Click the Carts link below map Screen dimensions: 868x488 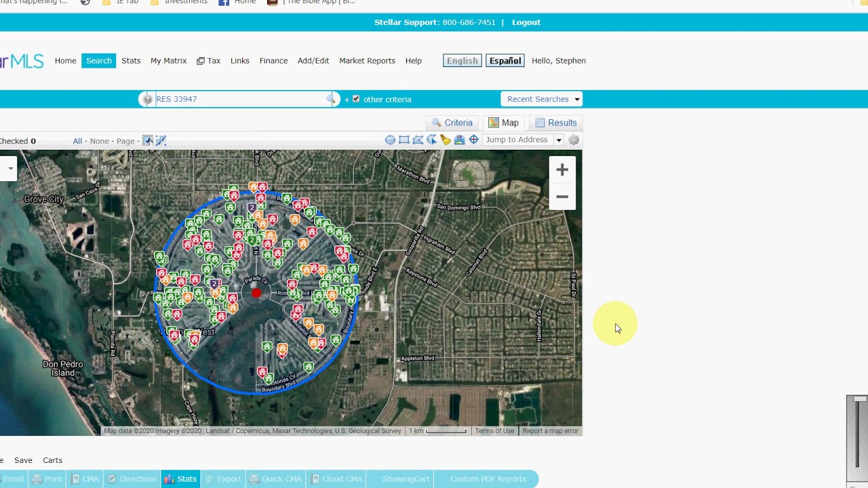(x=52, y=460)
